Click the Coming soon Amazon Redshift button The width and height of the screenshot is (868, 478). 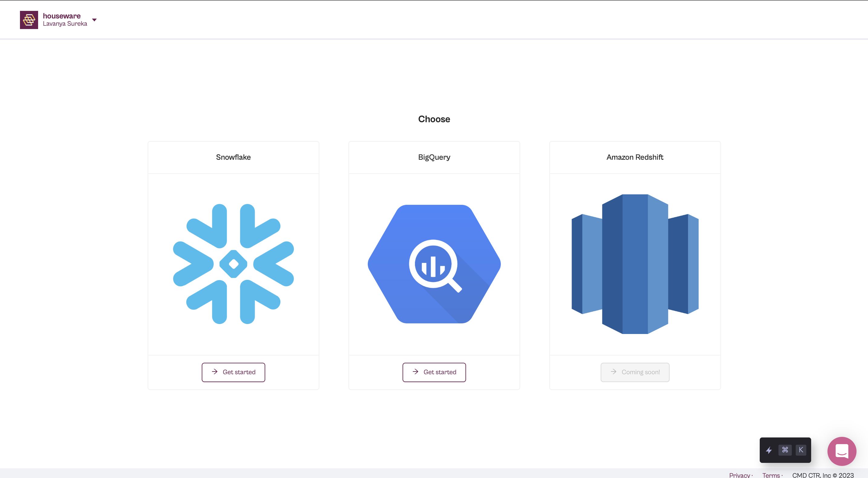(x=635, y=372)
